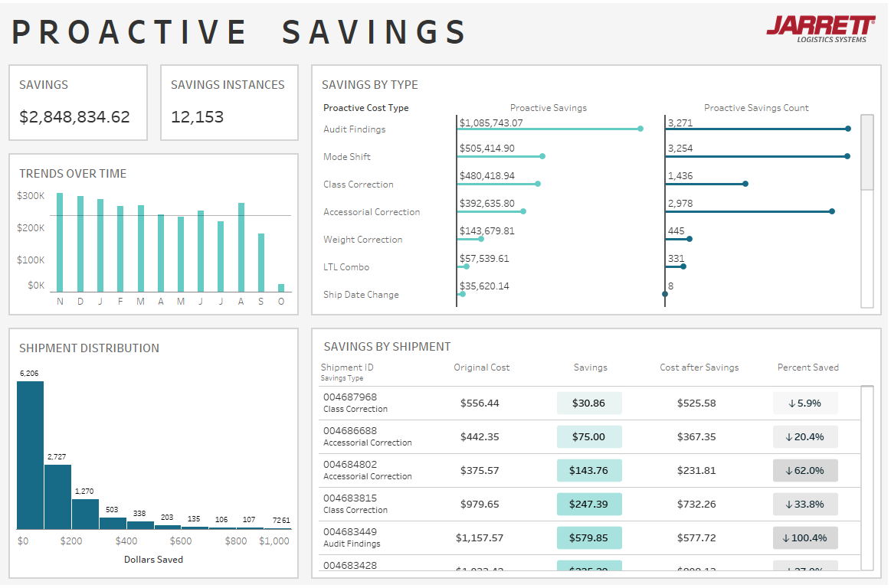Select the Audit Findings cost type row

click(x=355, y=129)
